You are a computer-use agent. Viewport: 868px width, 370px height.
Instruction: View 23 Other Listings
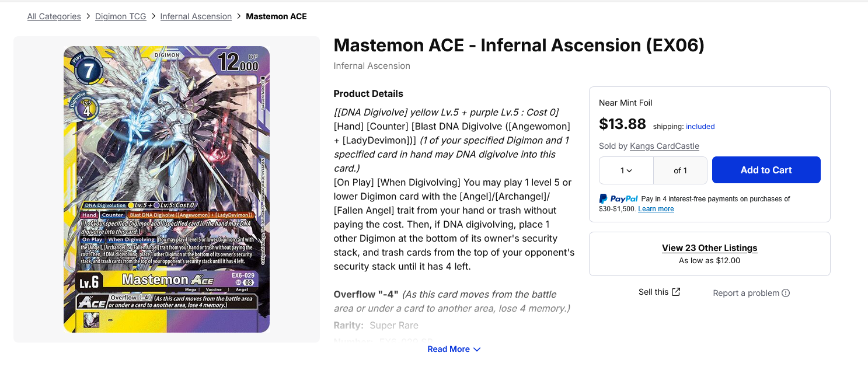(709, 247)
